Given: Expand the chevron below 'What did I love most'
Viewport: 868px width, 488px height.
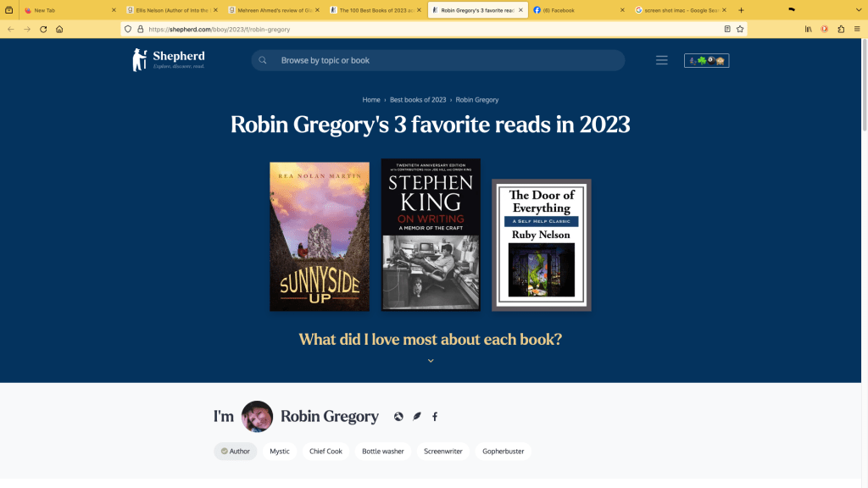Looking at the screenshot, I should pos(431,361).
